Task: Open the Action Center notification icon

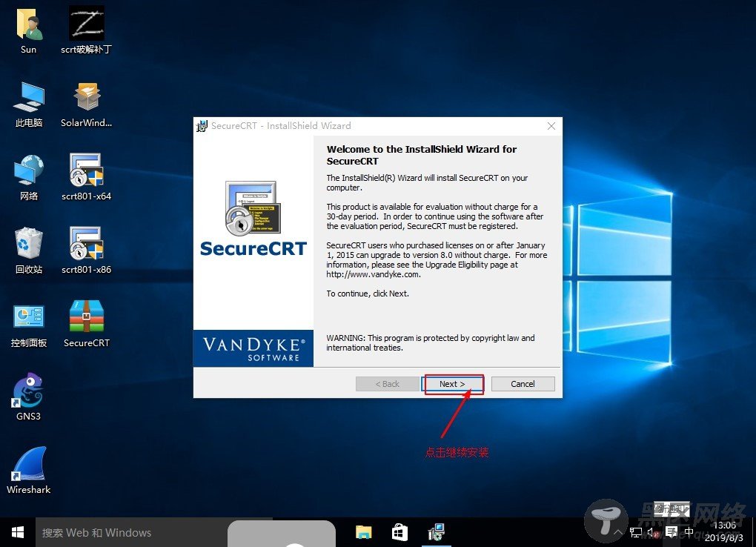Action: [x=672, y=532]
